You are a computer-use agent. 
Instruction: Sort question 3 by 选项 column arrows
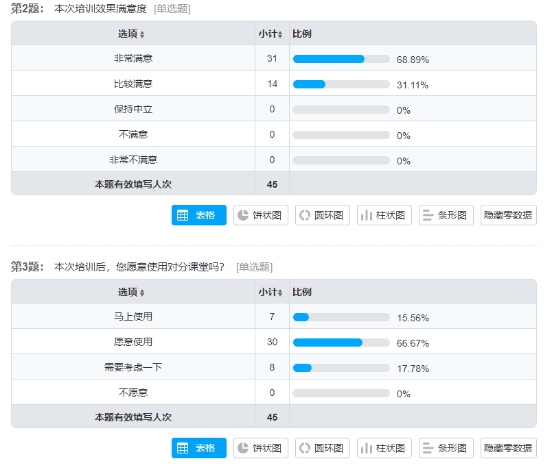(142, 293)
